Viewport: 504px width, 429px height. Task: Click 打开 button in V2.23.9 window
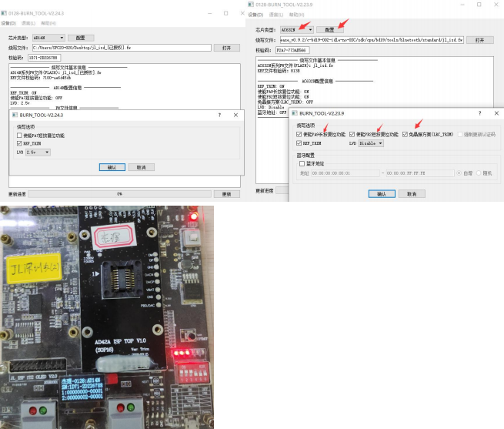(x=479, y=40)
